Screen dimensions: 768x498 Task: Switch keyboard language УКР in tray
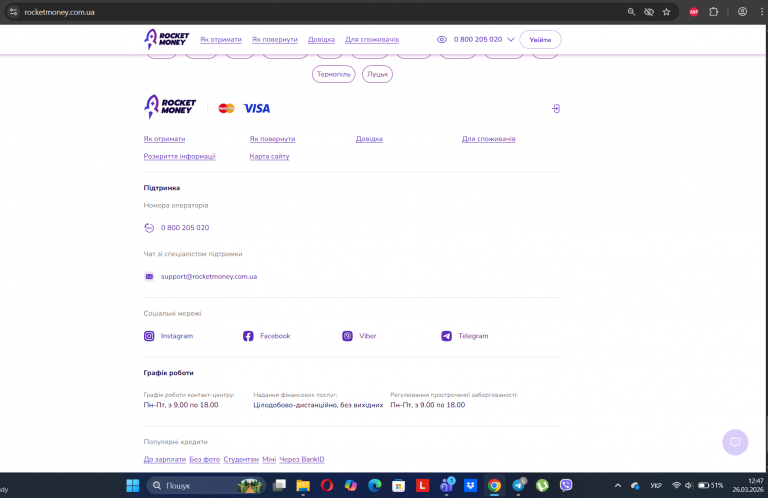(x=656, y=486)
